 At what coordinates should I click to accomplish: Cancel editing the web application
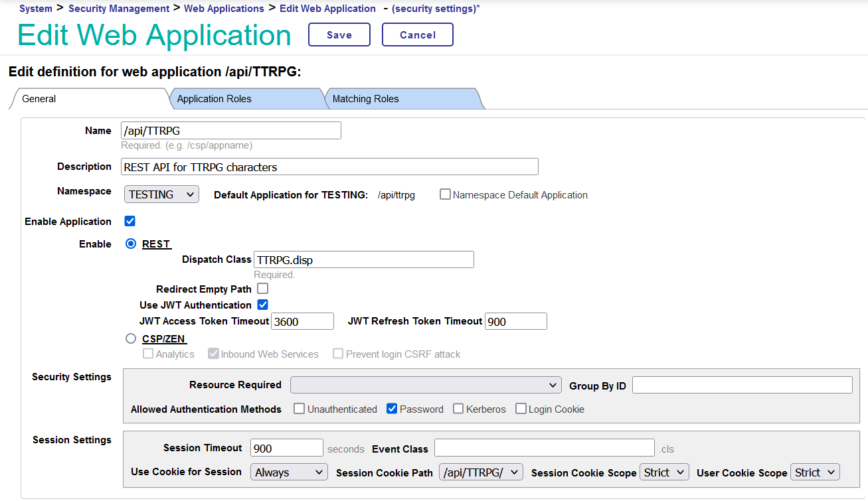417,35
